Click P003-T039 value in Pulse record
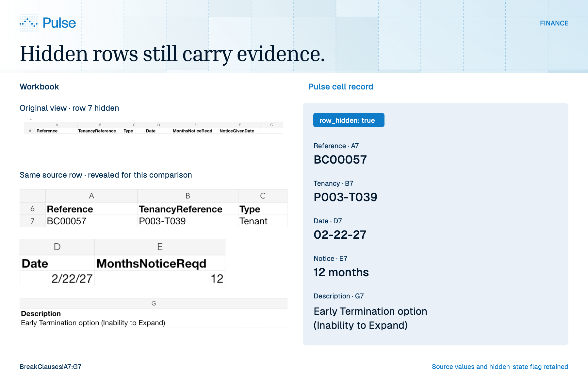The height and width of the screenshot is (382, 588). coord(345,197)
